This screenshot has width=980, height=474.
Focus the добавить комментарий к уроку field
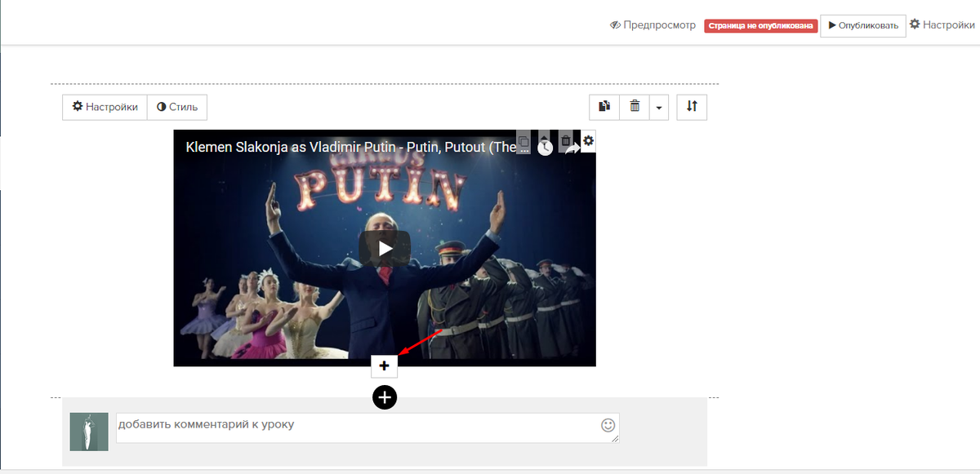pos(367,427)
